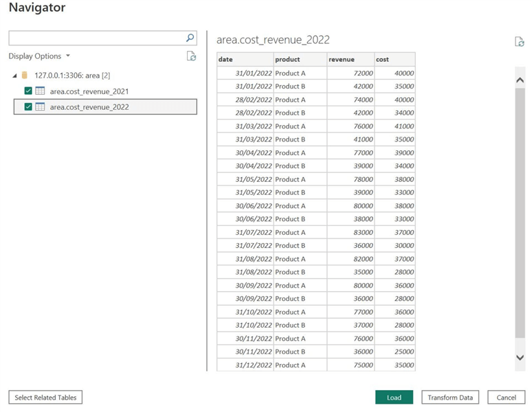Click date cell 31/12/2022
This screenshot has width=532, height=412.
pyautogui.click(x=245, y=365)
